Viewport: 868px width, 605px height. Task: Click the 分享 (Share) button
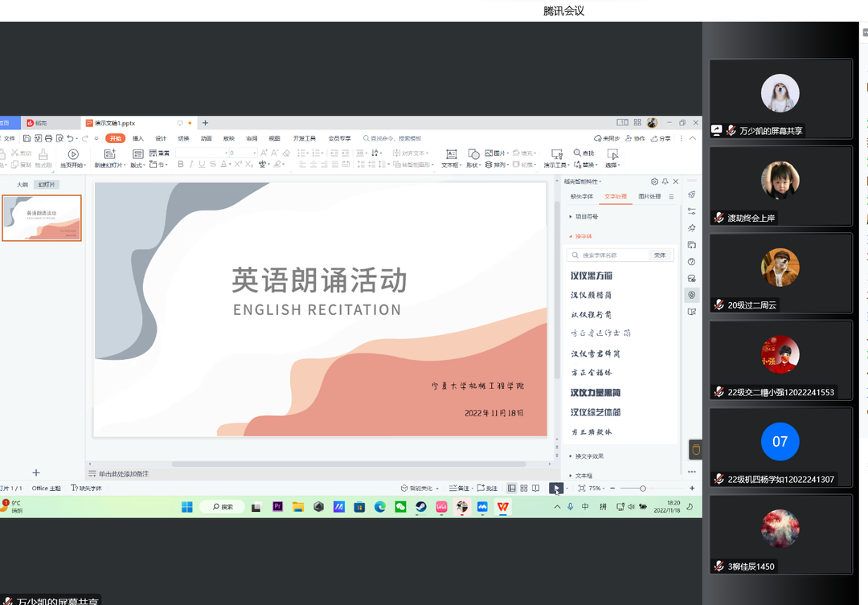[x=660, y=138]
